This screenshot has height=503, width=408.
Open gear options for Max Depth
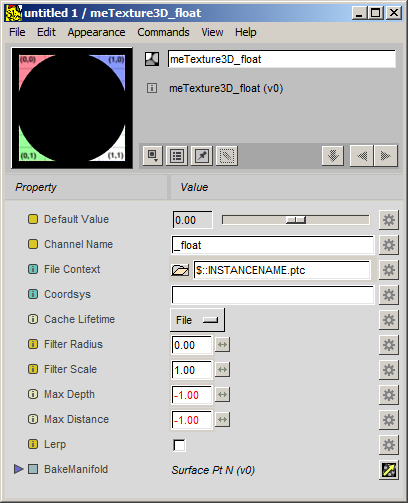[389, 395]
